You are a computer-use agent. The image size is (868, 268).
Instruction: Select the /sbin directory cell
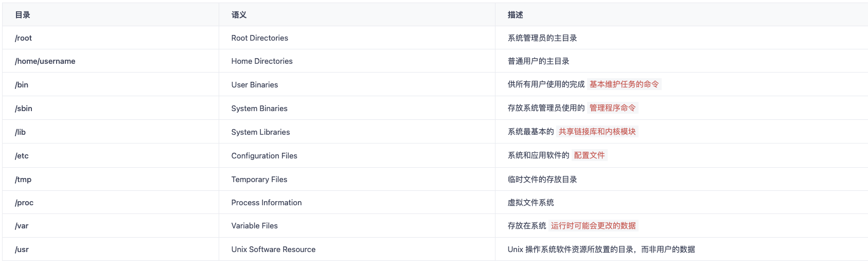[x=24, y=109]
